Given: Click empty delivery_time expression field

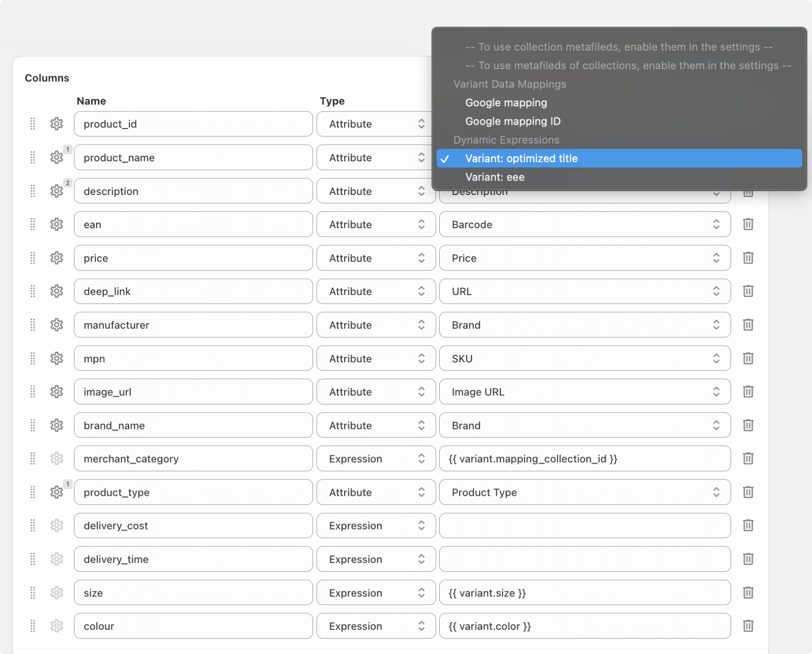Looking at the screenshot, I should click(x=585, y=559).
